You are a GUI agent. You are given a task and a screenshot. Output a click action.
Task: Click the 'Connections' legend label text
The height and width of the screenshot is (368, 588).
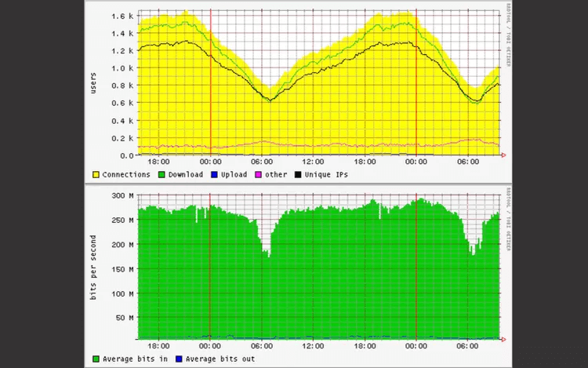point(125,174)
